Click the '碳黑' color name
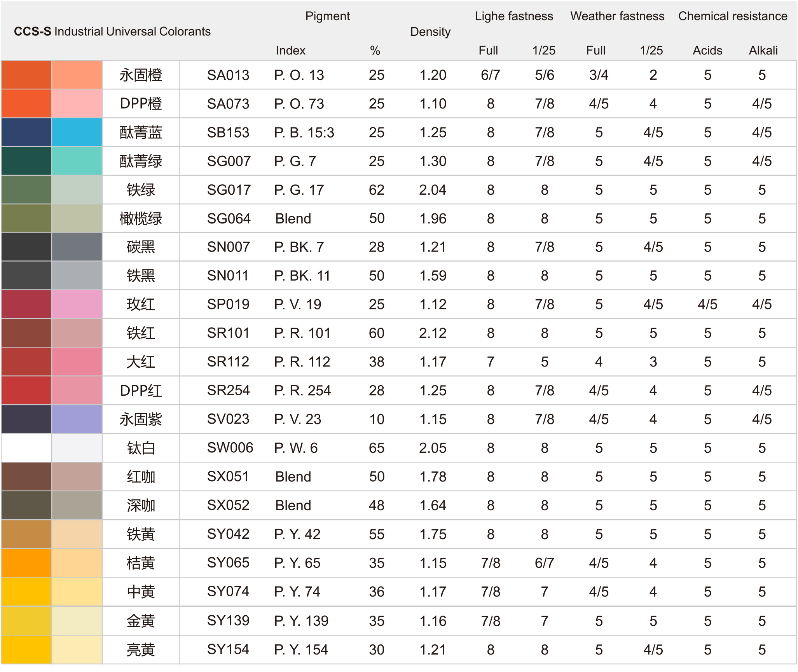Image resolution: width=798 pixels, height=672 pixels. [x=141, y=247]
